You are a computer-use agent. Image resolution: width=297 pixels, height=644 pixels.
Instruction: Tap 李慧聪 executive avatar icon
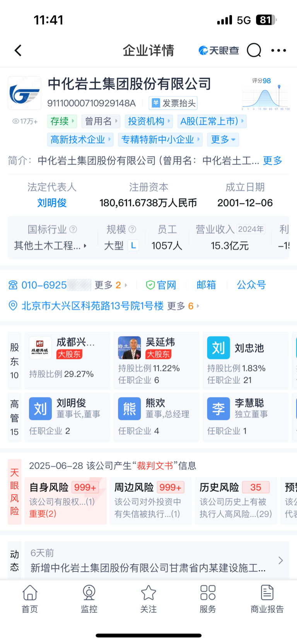pyautogui.click(x=218, y=409)
